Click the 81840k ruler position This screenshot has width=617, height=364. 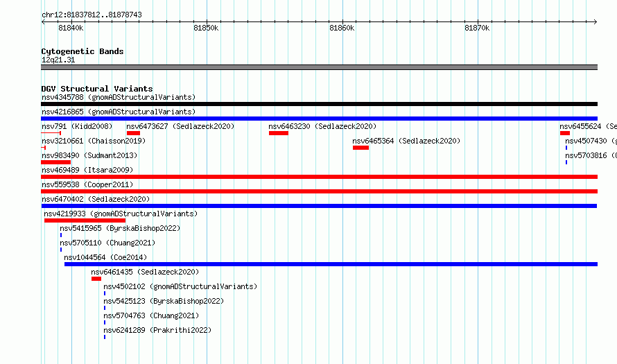pyautogui.click(x=71, y=28)
